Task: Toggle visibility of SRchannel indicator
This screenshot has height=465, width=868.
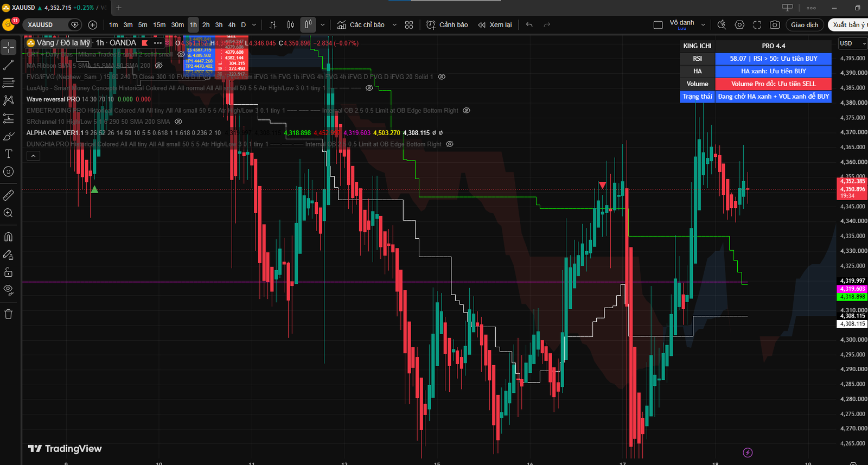Action: 178,122
